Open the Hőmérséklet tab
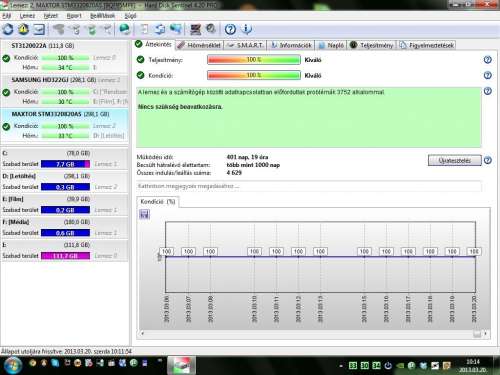This screenshot has width=500, height=375. point(199,45)
